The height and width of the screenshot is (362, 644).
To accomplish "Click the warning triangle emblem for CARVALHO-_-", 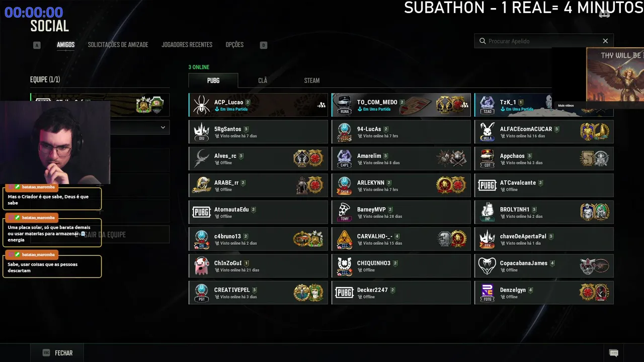I will 345,239.
